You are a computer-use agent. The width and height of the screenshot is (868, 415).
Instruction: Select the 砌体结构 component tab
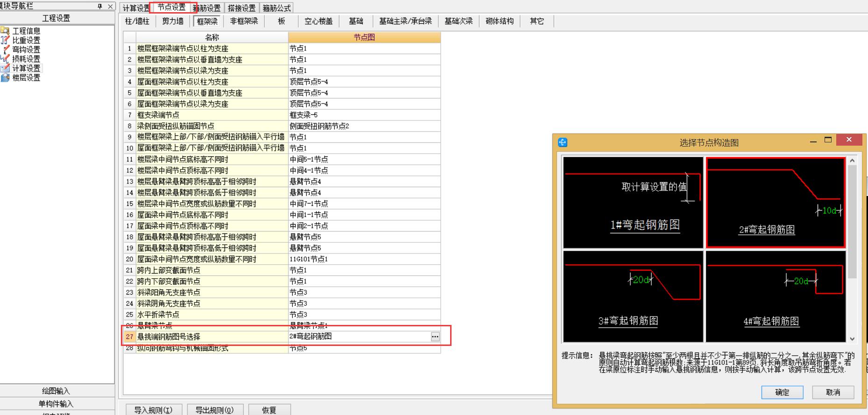pyautogui.click(x=500, y=21)
